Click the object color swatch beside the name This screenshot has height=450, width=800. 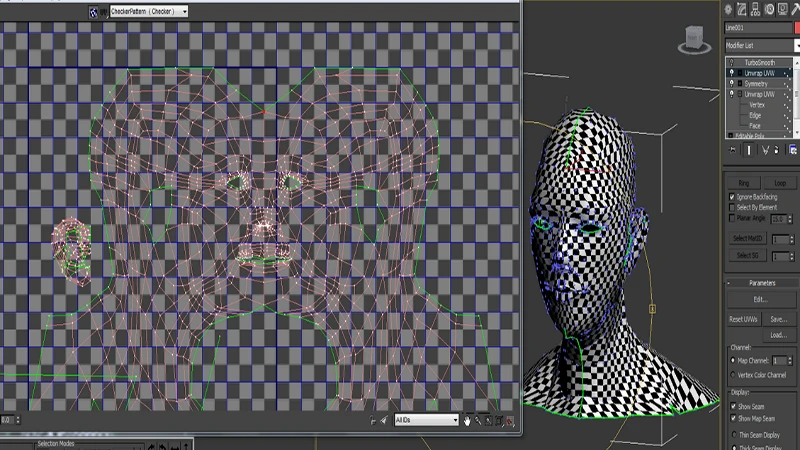[x=796, y=28]
